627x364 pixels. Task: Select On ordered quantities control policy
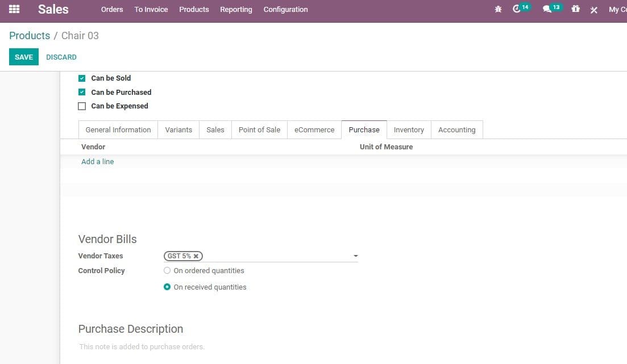click(x=167, y=270)
